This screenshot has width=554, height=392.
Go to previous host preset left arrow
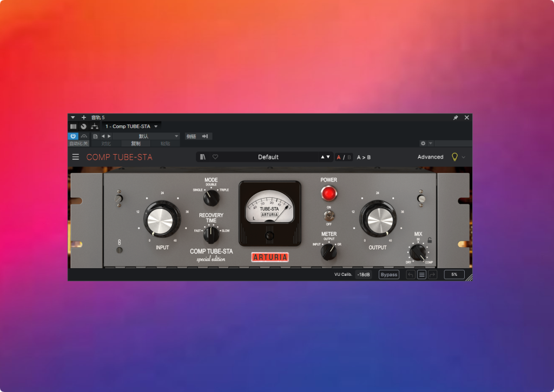103,136
